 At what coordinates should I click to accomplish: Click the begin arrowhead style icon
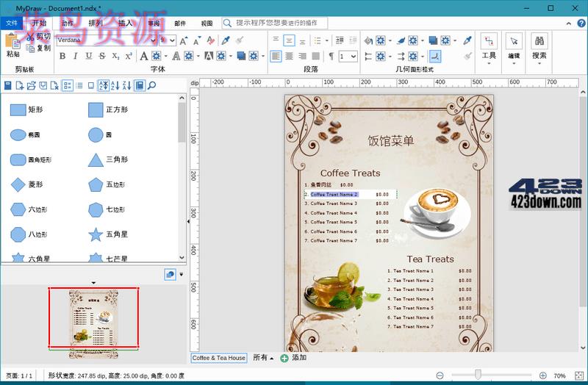(x=368, y=57)
